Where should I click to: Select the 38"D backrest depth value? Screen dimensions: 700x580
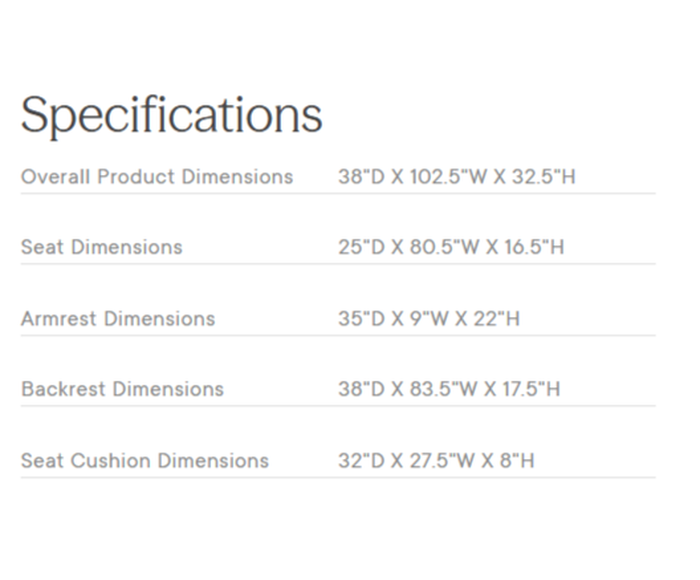click(355, 389)
